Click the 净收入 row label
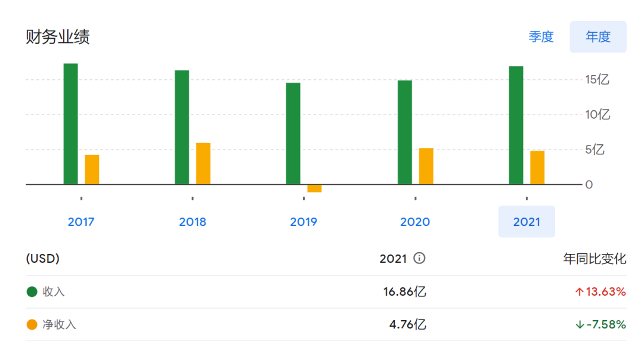This screenshot has height=341, width=644. click(59, 324)
